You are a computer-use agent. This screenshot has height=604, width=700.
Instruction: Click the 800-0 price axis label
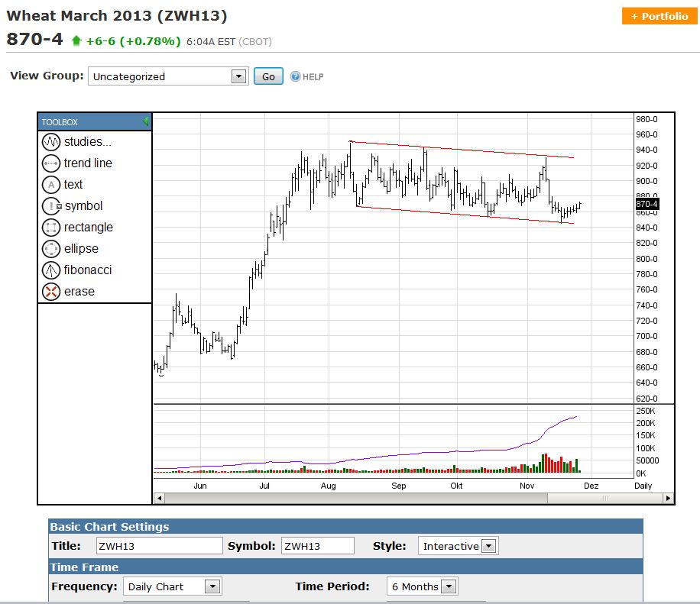647,259
